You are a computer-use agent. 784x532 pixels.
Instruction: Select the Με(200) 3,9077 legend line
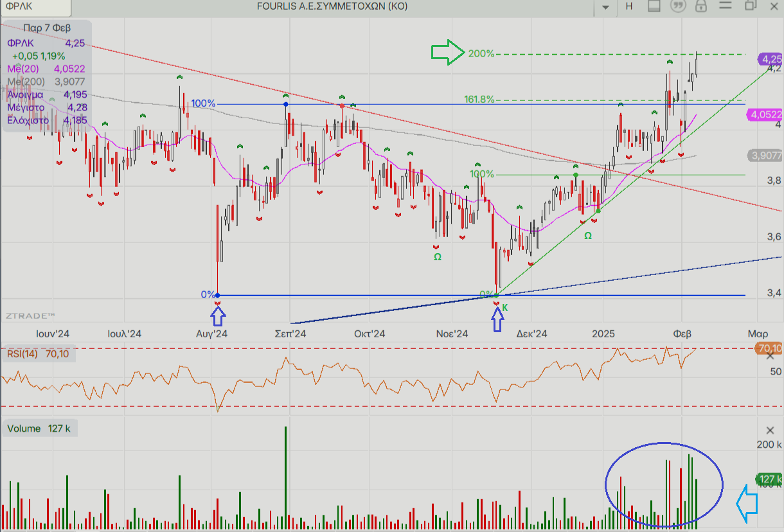tap(46, 82)
